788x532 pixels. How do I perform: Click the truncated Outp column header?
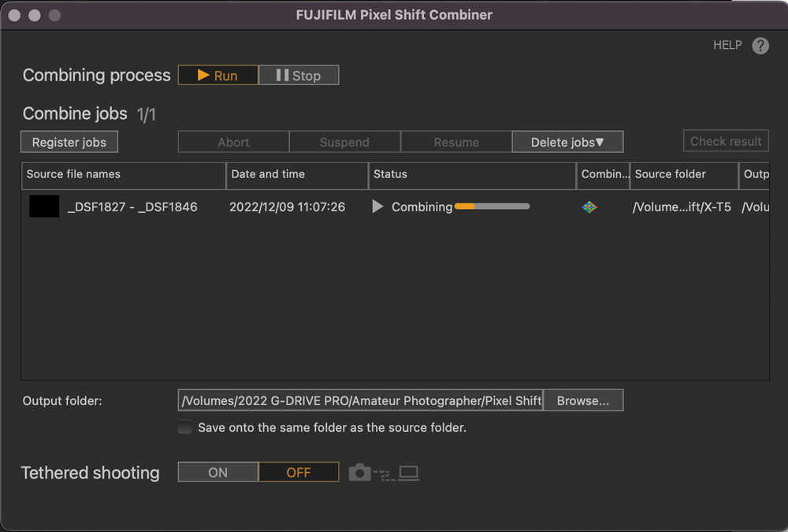point(754,174)
